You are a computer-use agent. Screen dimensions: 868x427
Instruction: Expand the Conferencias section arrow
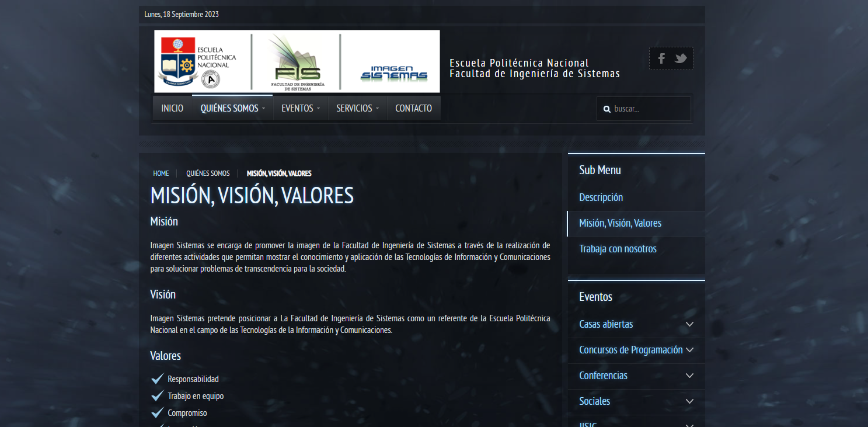pyautogui.click(x=689, y=376)
